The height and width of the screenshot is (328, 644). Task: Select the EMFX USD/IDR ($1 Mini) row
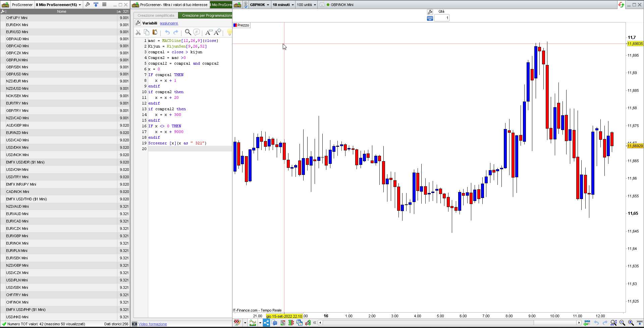point(65,162)
